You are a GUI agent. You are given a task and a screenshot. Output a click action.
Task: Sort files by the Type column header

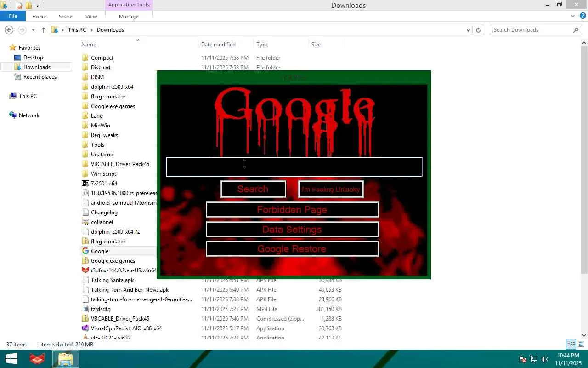pyautogui.click(x=281, y=45)
